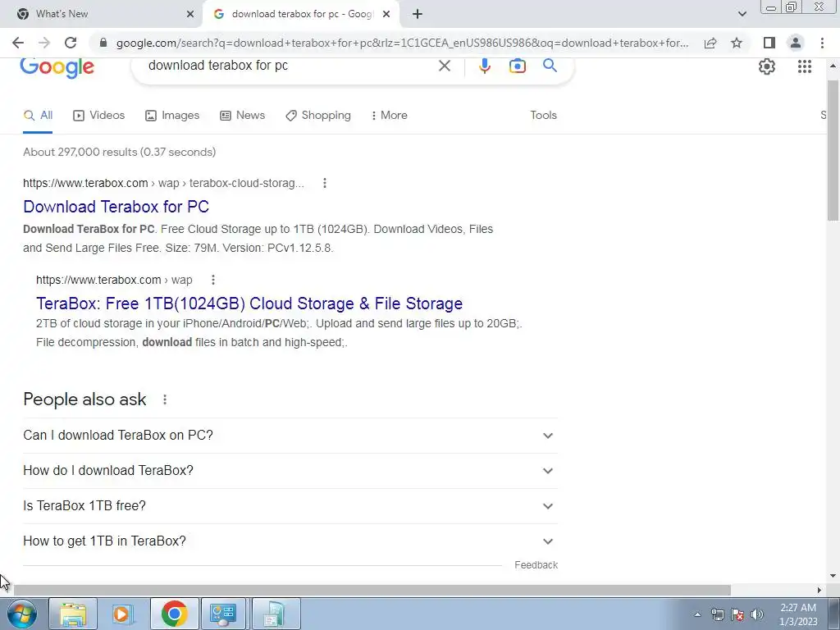Click the Chrome taskbar icon
This screenshot has width=840, height=630.
click(174, 614)
